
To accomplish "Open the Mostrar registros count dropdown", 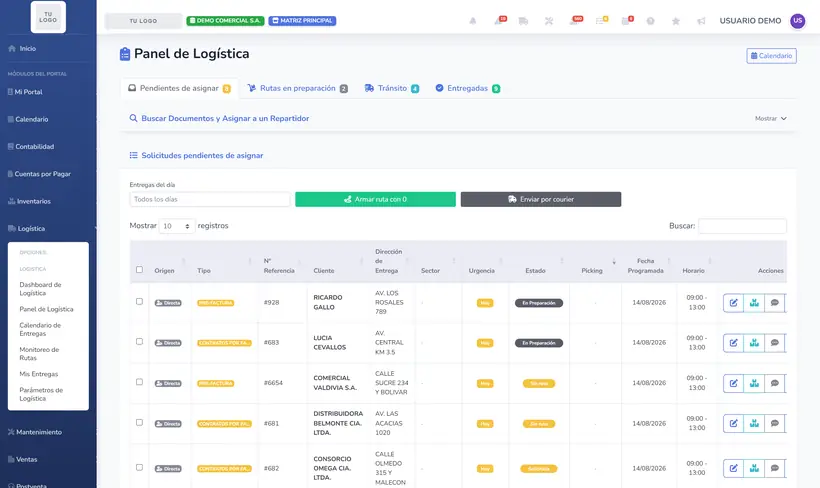I will coord(177,226).
